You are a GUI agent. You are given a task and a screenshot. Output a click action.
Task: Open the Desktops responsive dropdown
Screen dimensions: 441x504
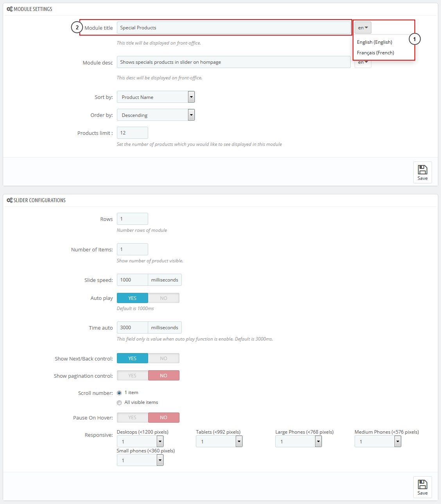(140, 441)
